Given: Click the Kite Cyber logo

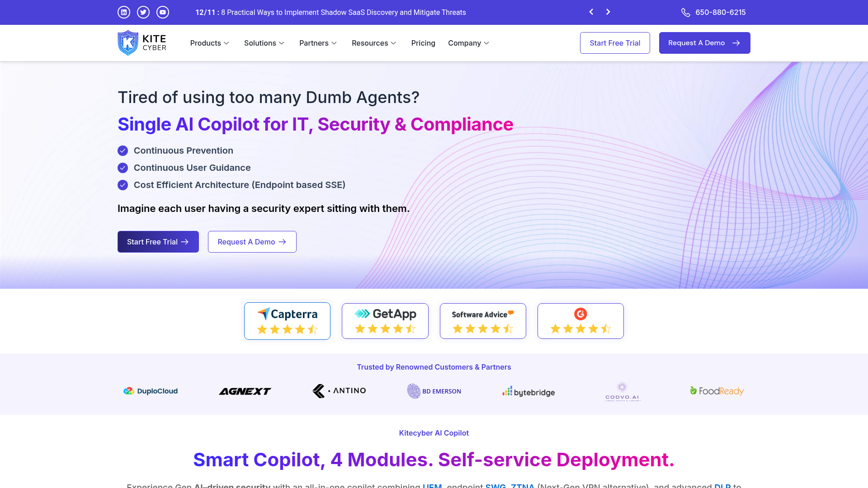Looking at the screenshot, I should (x=142, y=42).
